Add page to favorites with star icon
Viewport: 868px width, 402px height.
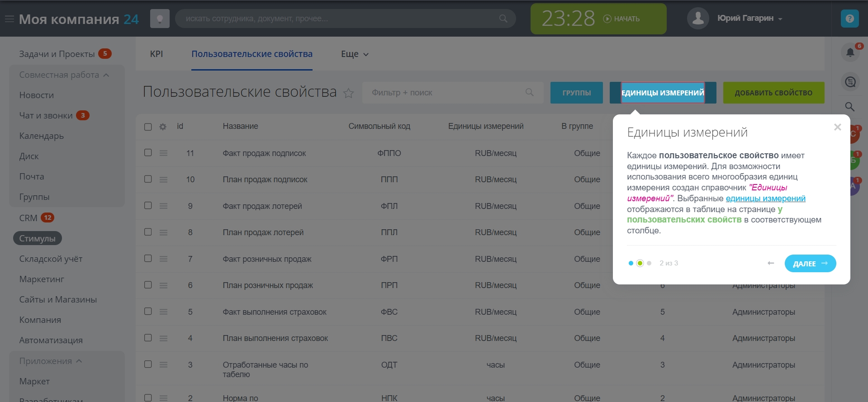(x=348, y=93)
